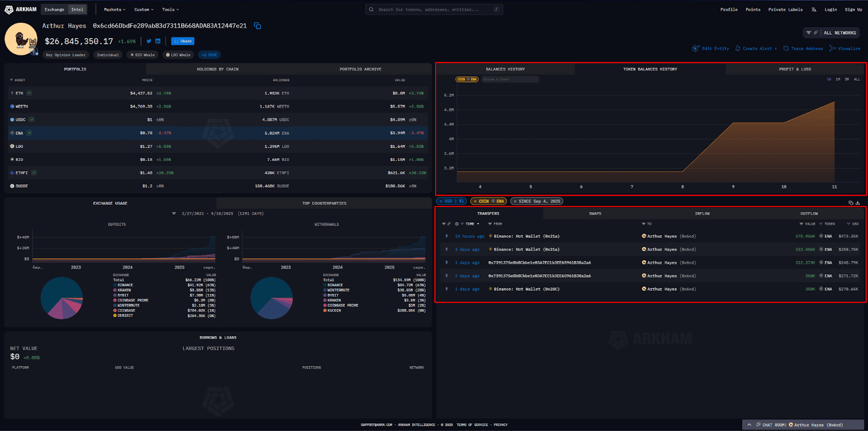Screen dimensions: 868x431
Task: Switch to Balances History tab
Action: tap(505, 69)
